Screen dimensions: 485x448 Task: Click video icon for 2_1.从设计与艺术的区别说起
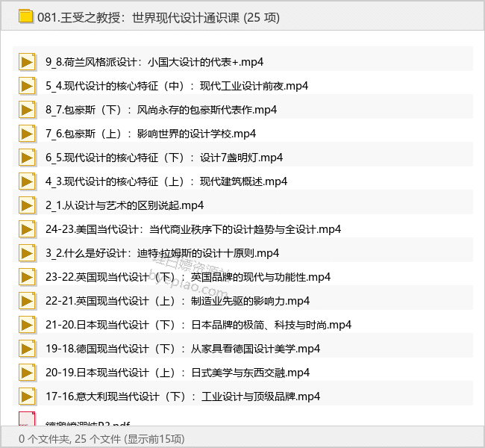coord(27,205)
